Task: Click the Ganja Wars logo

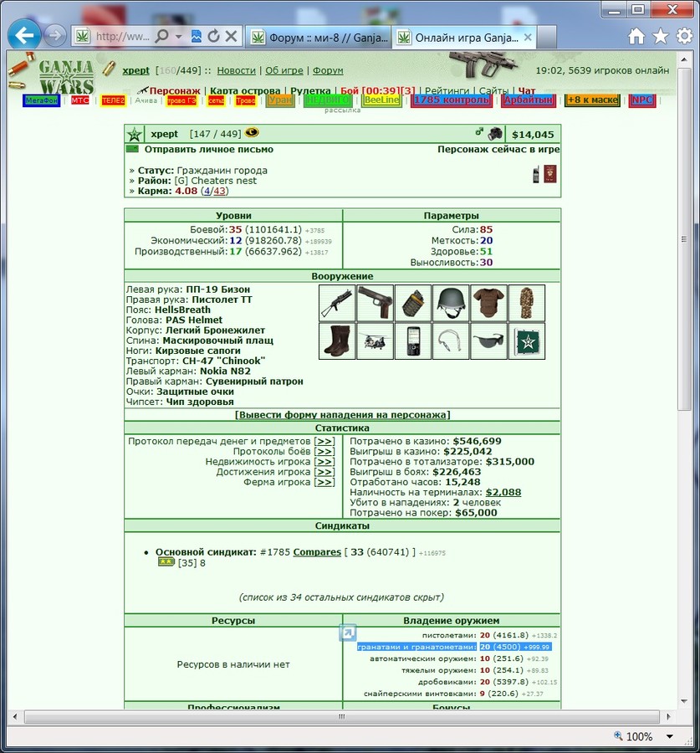Action: [66, 76]
